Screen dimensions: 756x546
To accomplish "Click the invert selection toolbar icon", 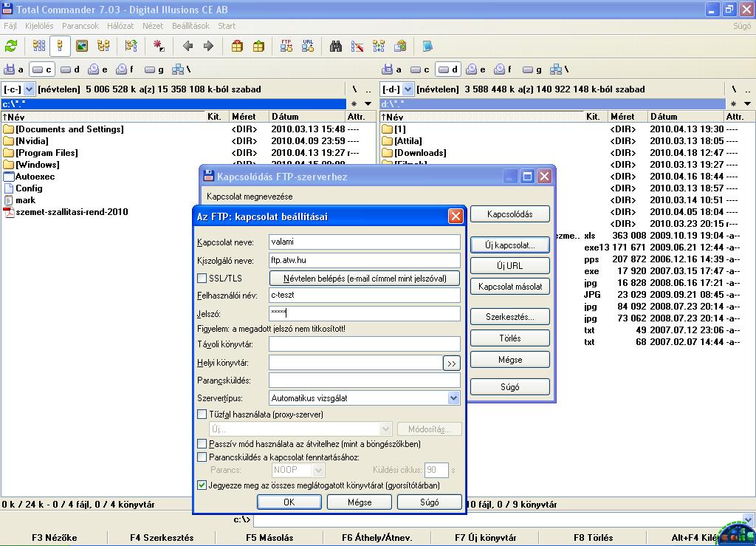I will point(159,47).
